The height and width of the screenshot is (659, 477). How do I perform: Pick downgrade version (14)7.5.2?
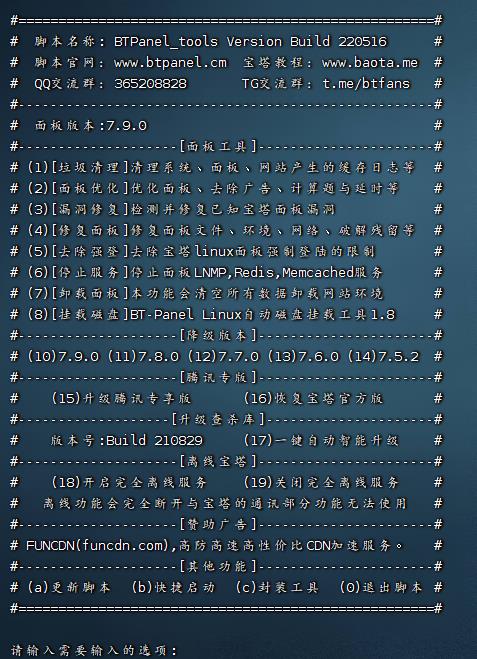point(383,357)
